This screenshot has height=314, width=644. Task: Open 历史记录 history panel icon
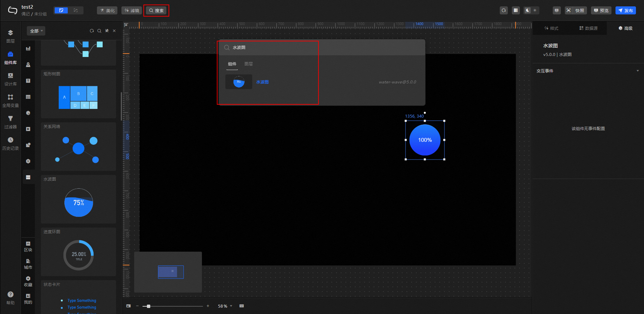[10, 140]
